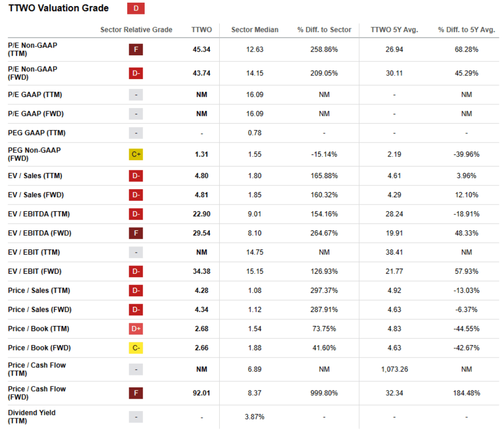504x437 pixels.
Task: Select Price / Book (TTM) value 2.68
Action: coord(202,329)
